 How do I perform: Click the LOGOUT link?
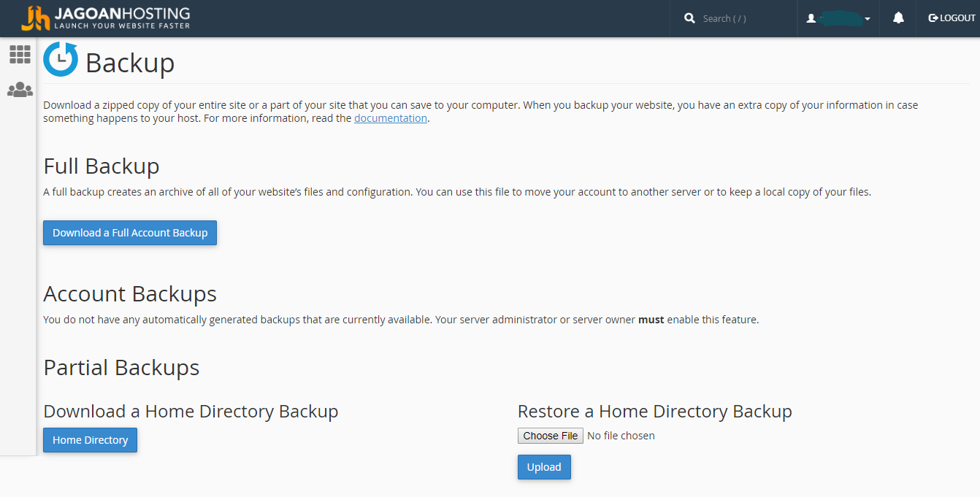point(952,18)
